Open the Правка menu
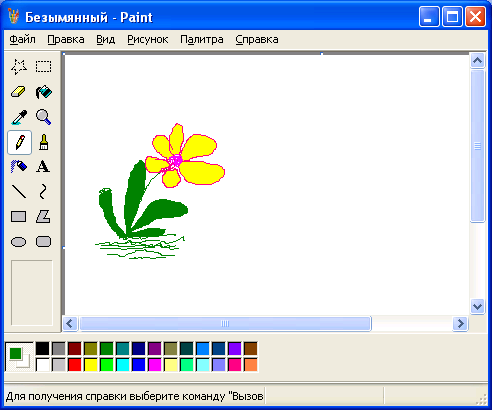492x410 pixels. point(66,39)
